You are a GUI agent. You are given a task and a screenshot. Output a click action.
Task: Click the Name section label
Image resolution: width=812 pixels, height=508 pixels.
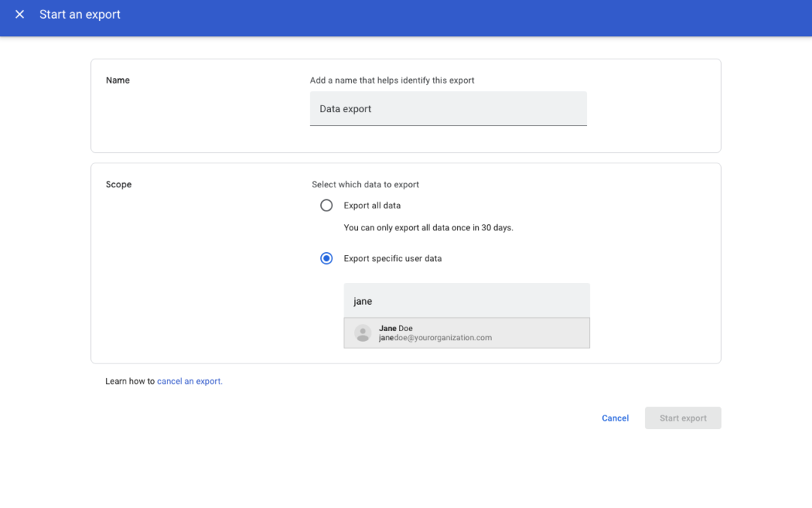pyautogui.click(x=117, y=81)
